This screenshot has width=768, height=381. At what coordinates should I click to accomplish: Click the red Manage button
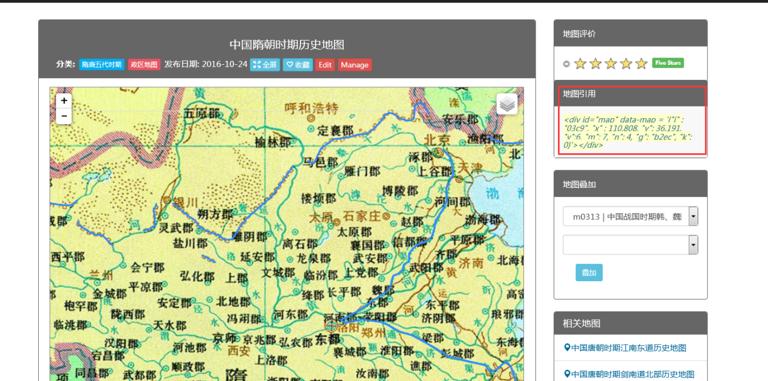[355, 65]
